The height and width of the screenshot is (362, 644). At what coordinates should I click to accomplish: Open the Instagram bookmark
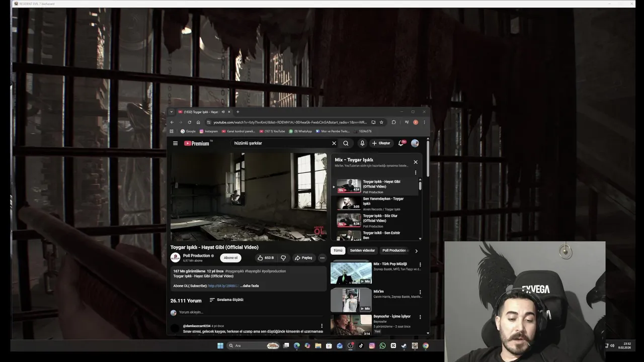[209, 131]
